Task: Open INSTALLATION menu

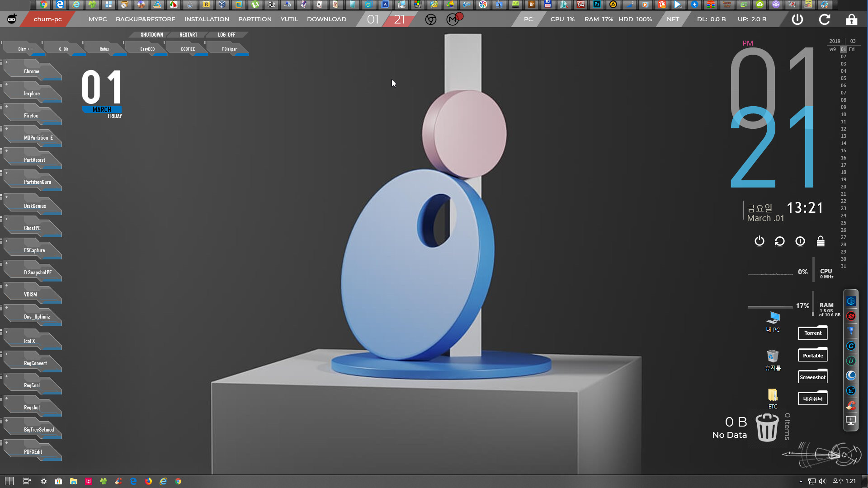Action: click(207, 19)
